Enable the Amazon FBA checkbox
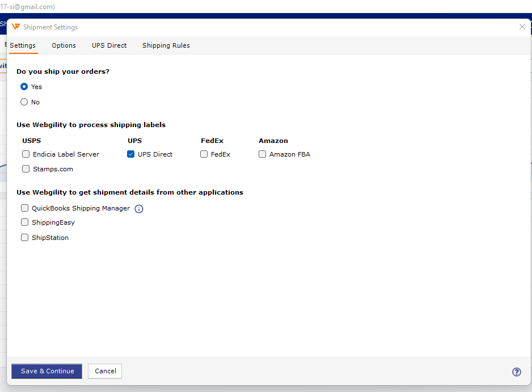This screenshot has height=392, width=532. (x=262, y=154)
